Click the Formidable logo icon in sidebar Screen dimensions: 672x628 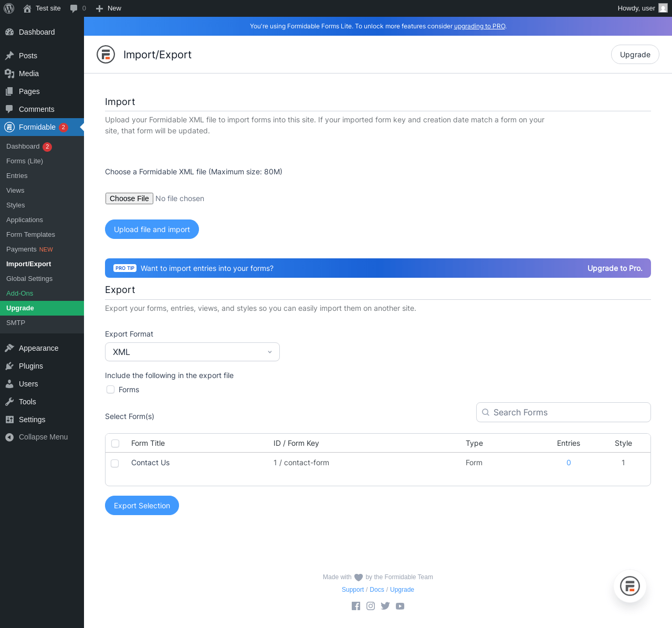(9, 127)
